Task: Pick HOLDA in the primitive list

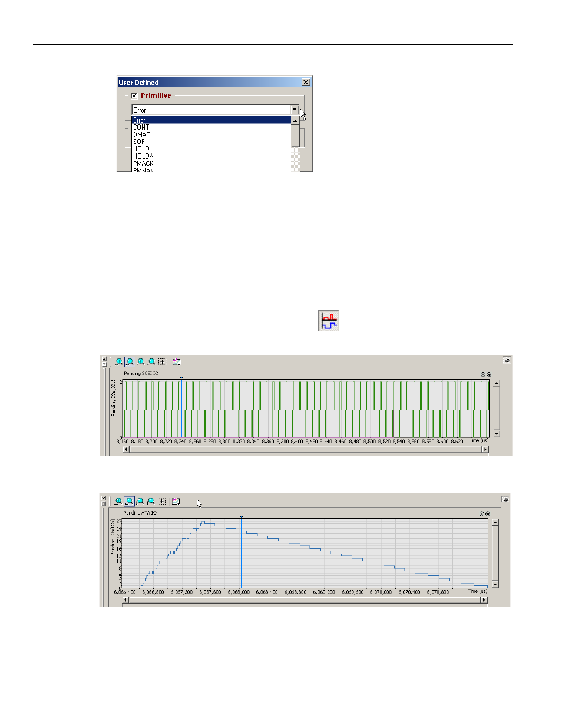Action: 143,156
